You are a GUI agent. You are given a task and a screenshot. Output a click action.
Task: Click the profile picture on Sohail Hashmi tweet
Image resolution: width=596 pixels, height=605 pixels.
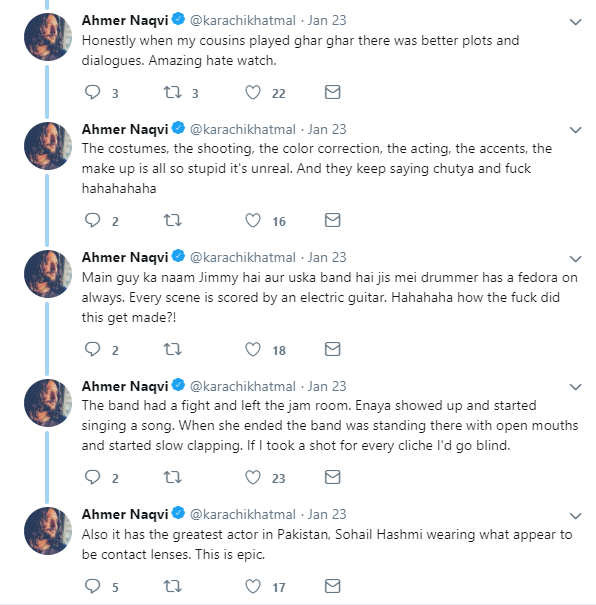[x=48, y=531]
